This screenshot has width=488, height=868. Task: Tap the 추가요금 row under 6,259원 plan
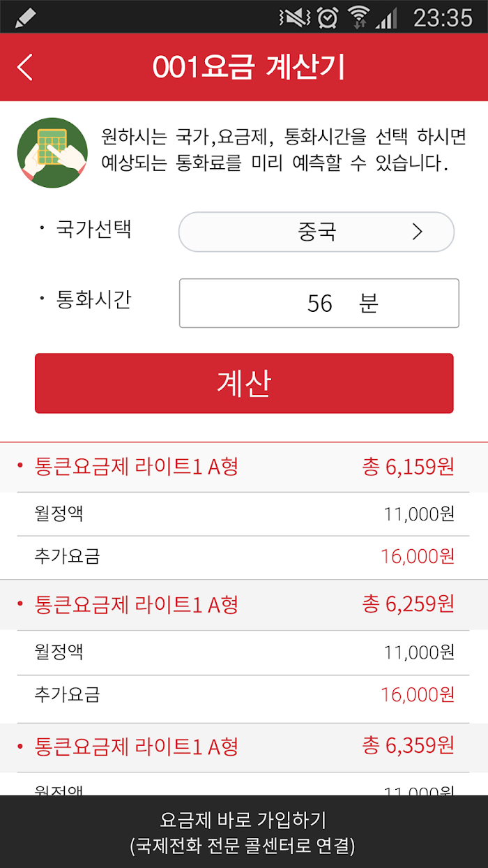point(244,695)
